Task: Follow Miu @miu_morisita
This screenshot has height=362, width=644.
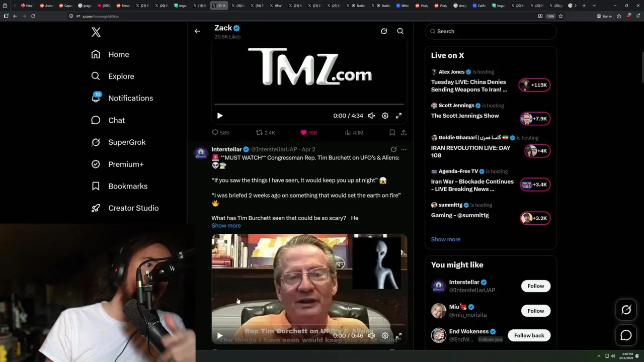Action: point(536,311)
